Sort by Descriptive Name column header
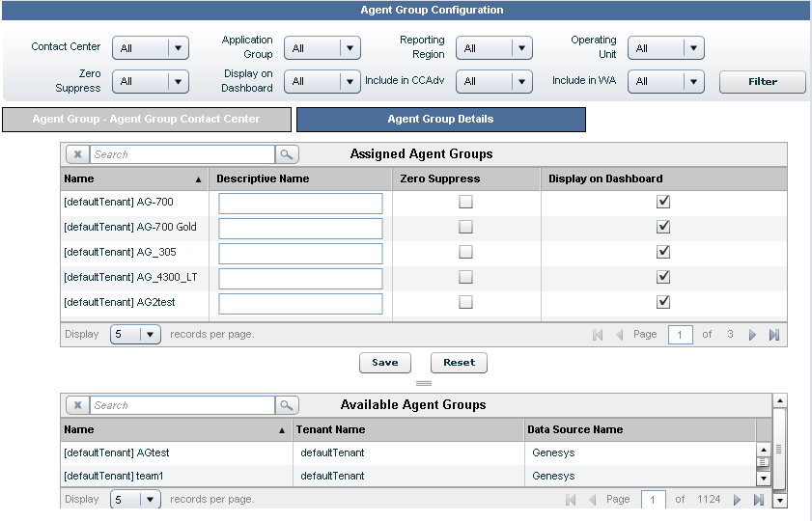Viewport: 812px width, 521px height. coord(300,179)
